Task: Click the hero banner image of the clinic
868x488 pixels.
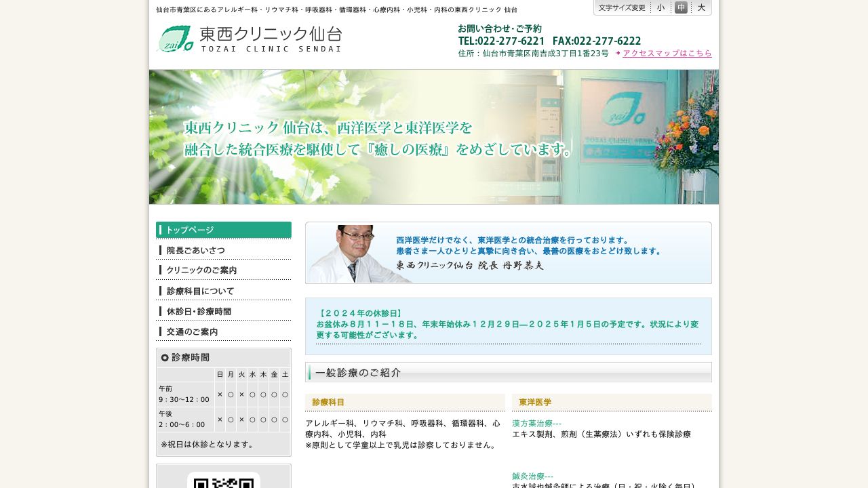Action: [x=434, y=136]
